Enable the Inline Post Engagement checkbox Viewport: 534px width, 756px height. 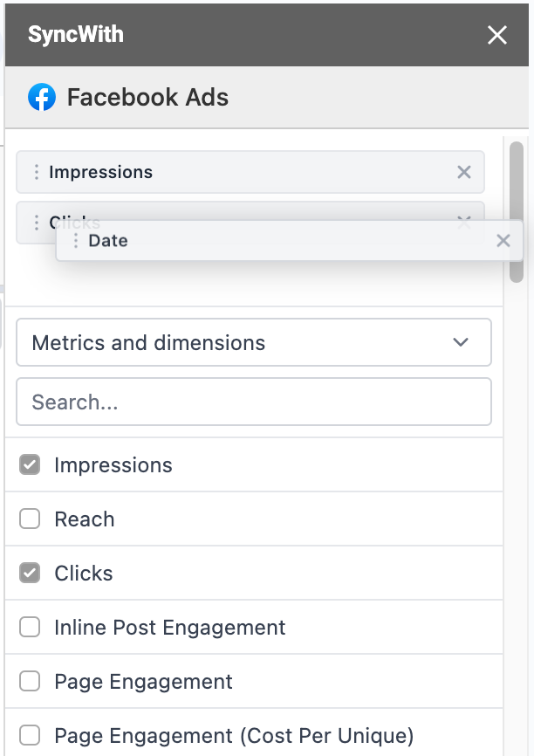point(30,628)
